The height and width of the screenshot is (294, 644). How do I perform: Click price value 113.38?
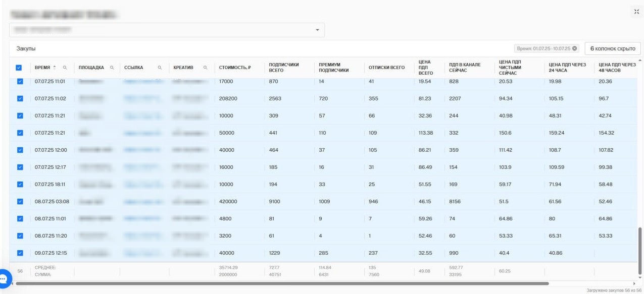click(426, 133)
